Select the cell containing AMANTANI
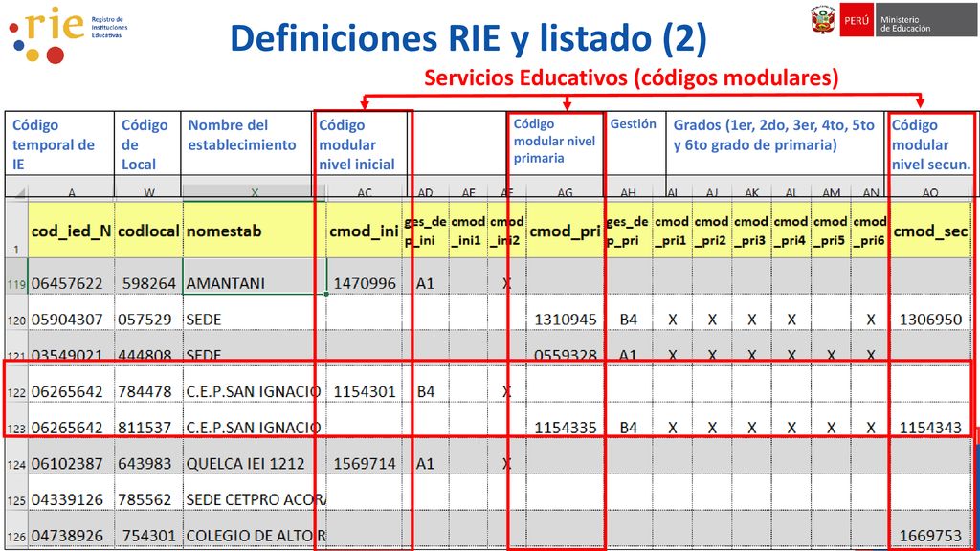This screenshot has width=980, height=551. [x=255, y=276]
